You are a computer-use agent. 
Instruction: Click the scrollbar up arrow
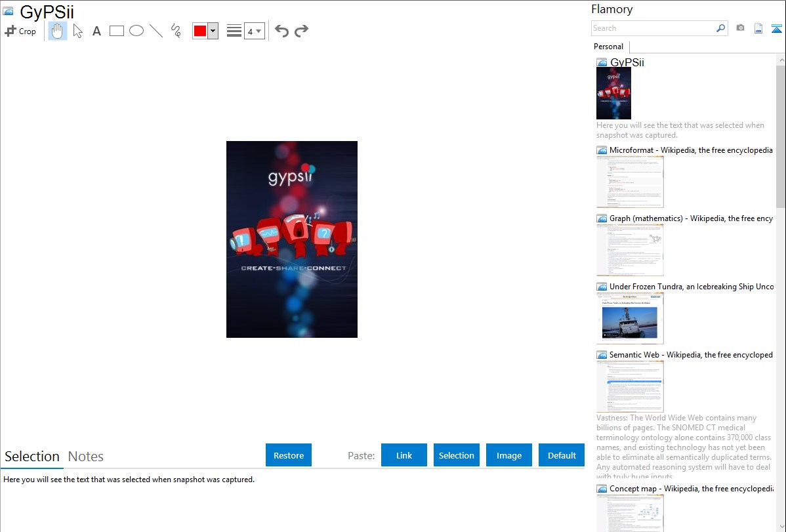[781, 60]
